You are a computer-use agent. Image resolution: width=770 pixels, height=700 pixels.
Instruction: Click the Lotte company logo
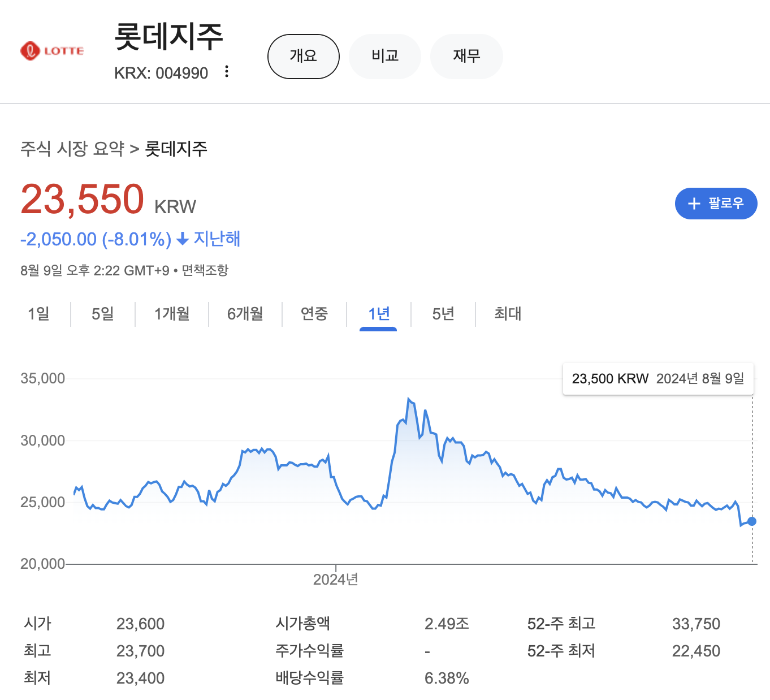pyautogui.click(x=52, y=51)
